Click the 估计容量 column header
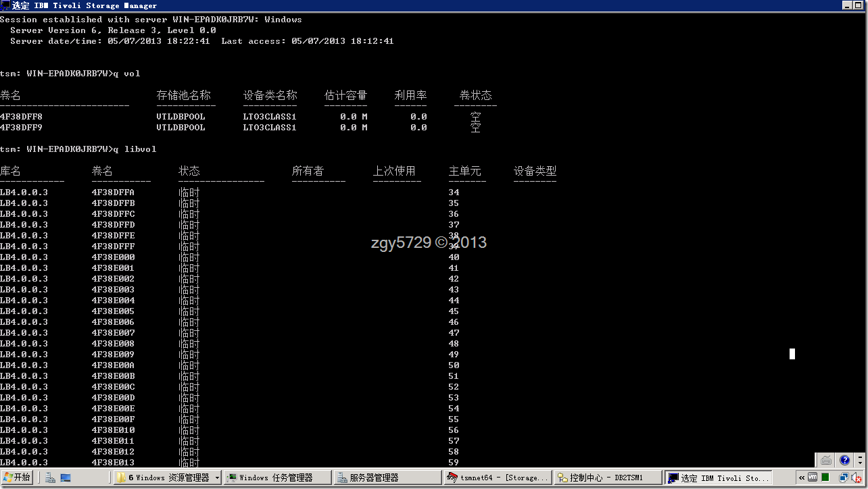 [x=345, y=95]
